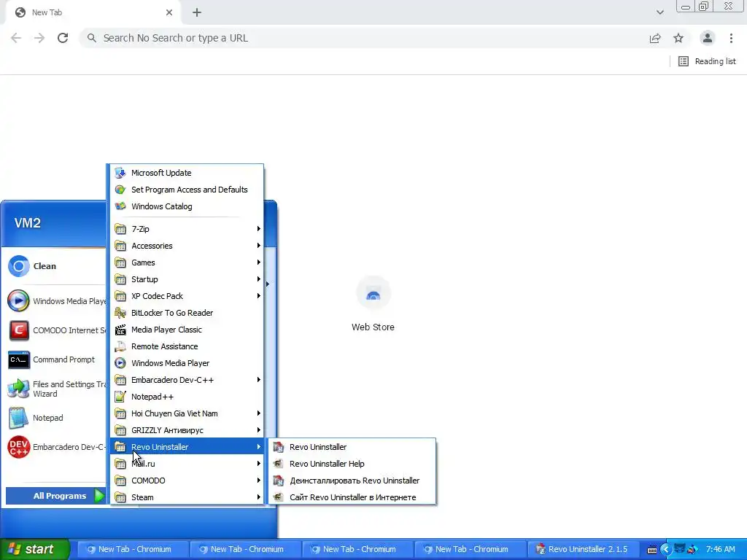Open a new tab with plus button
Viewport: 747px width, 560px height.
click(197, 12)
